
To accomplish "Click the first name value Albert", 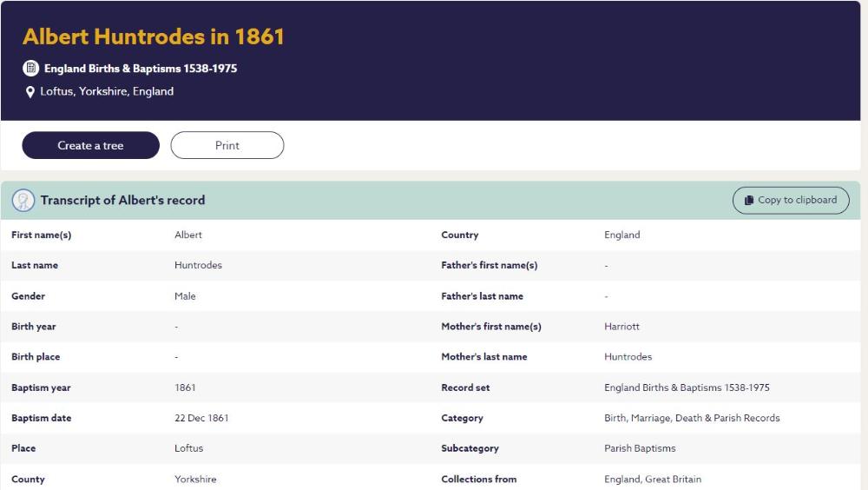I will (188, 235).
